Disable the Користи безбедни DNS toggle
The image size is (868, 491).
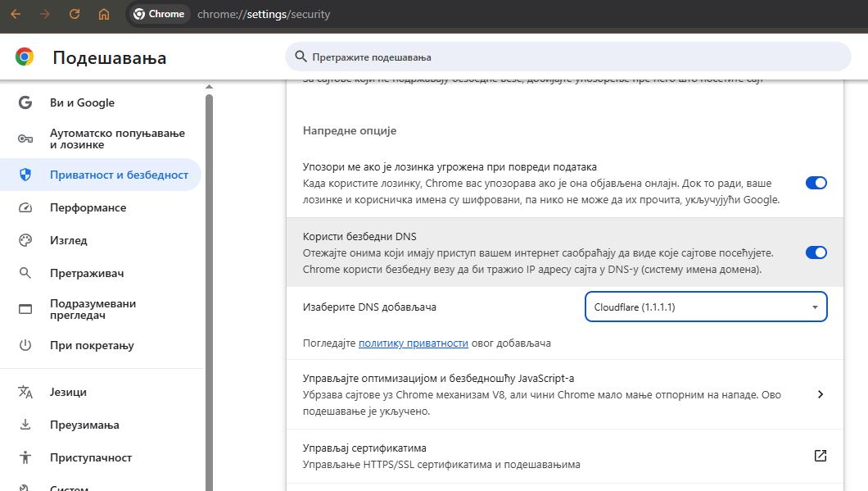coord(816,252)
